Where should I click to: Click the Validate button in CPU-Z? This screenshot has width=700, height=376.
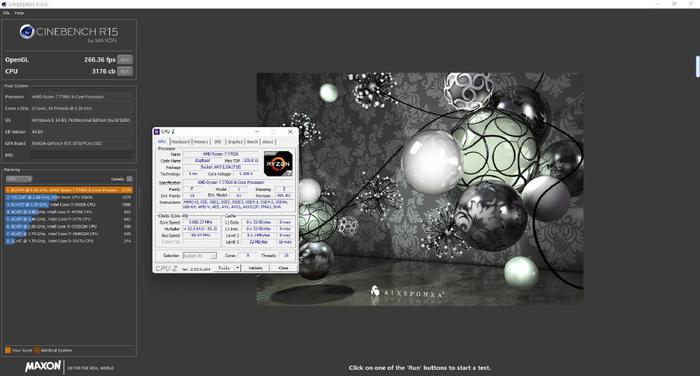point(255,268)
